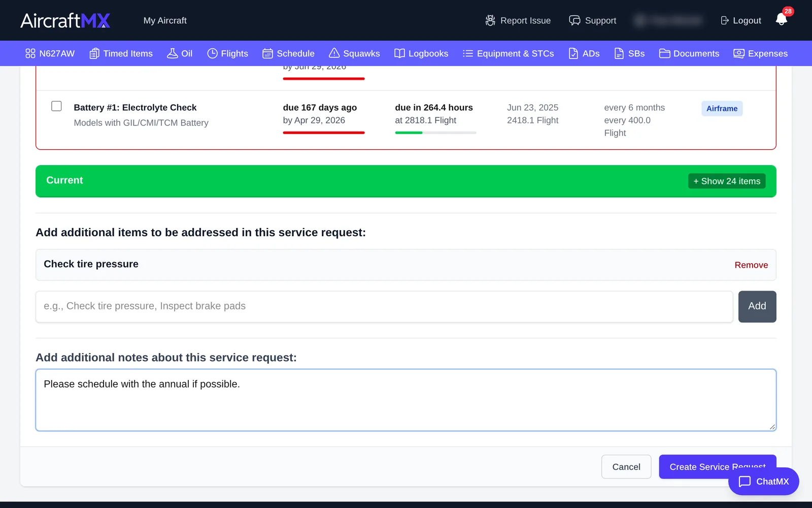
Task: Check the Battery #1 Electrolyte Check box
Action: point(56,106)
